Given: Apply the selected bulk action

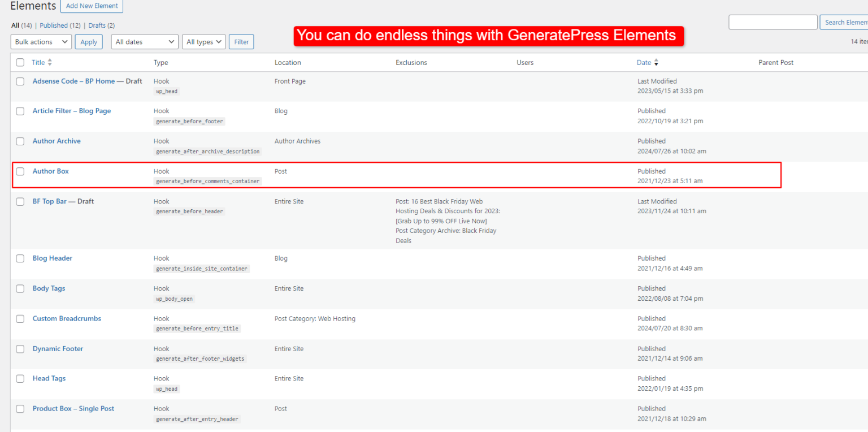Looking at the screenshot, I should pos(89,41).
